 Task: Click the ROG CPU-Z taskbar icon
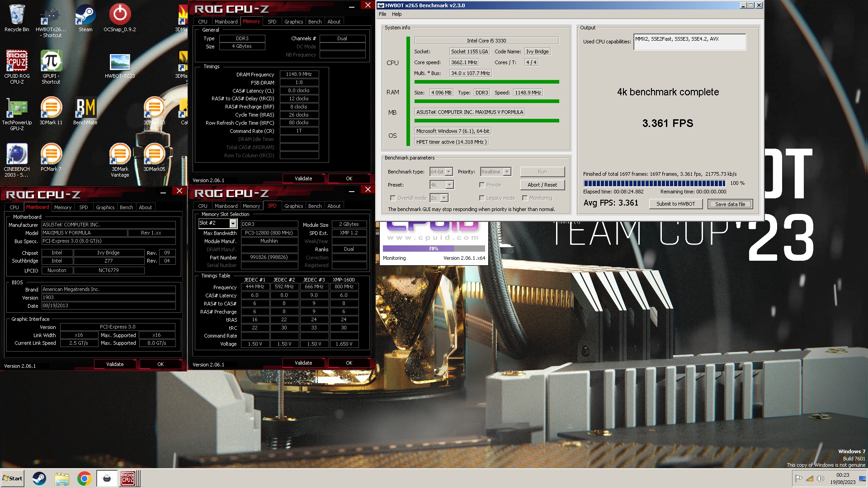[x=128, y=479]
